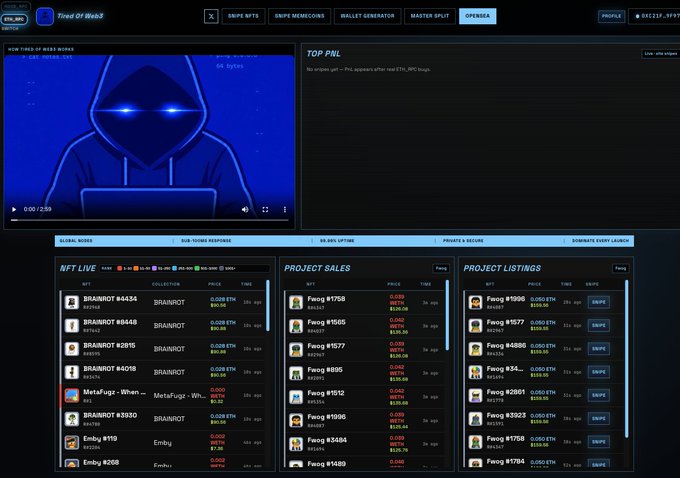This screenshot has height=478, width=680.
Task: Mute the video using the speaker icon
Action: [245, 210]
